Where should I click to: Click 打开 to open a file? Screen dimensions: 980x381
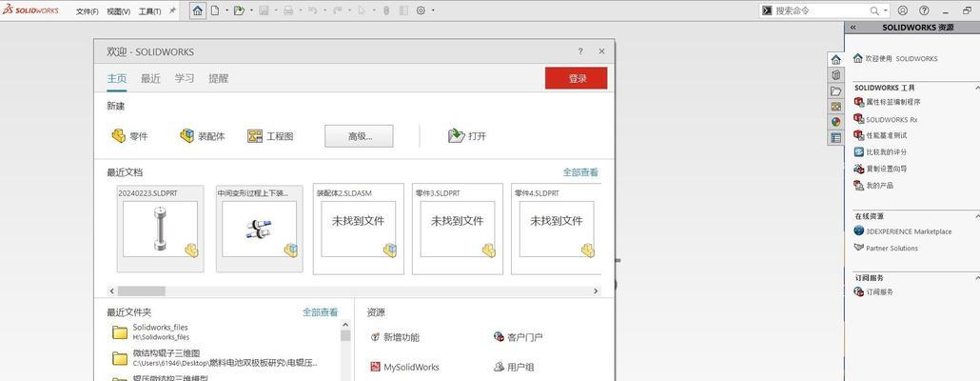[x=467, y=136]
